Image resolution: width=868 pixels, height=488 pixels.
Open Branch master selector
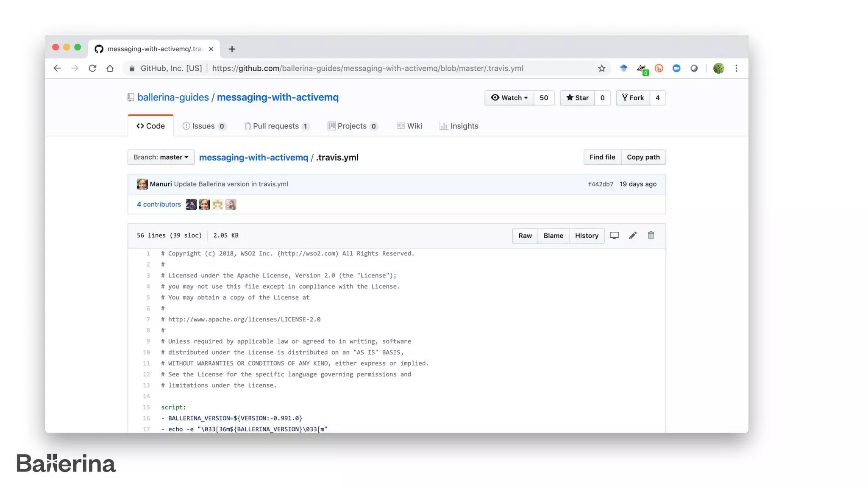[161, 157]
